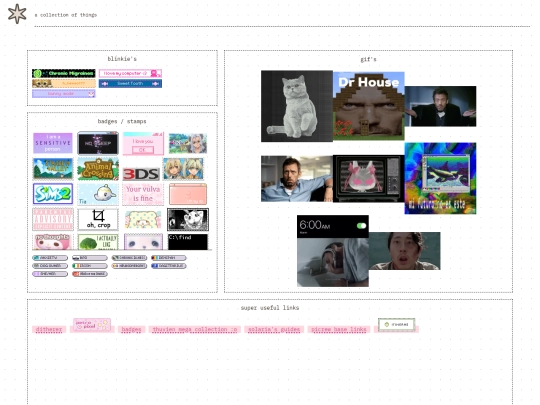This screenshot has width=540, height=405.
Task: Click the 'I love my computer' blinkie
Action: [130, 73]
